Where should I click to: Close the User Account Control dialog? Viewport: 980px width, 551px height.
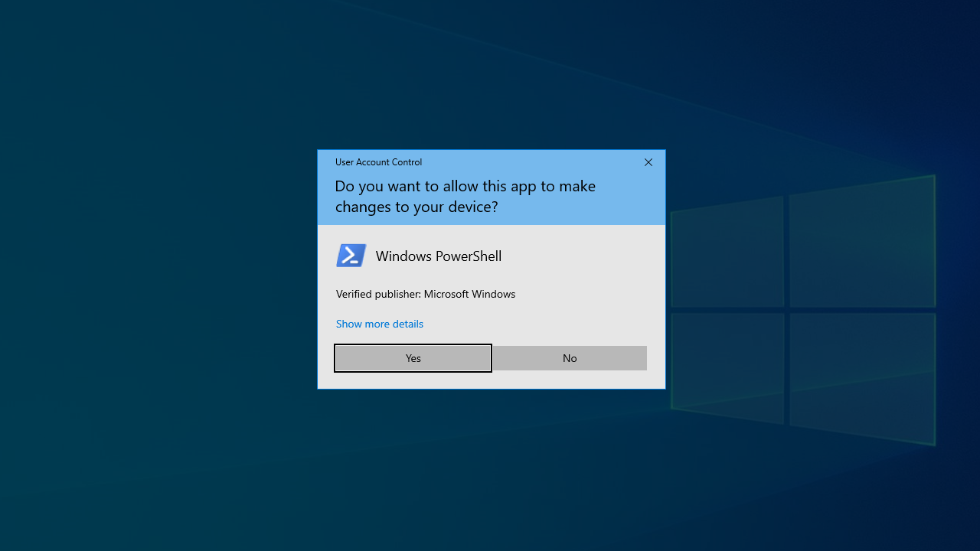[x=648, y=162]
